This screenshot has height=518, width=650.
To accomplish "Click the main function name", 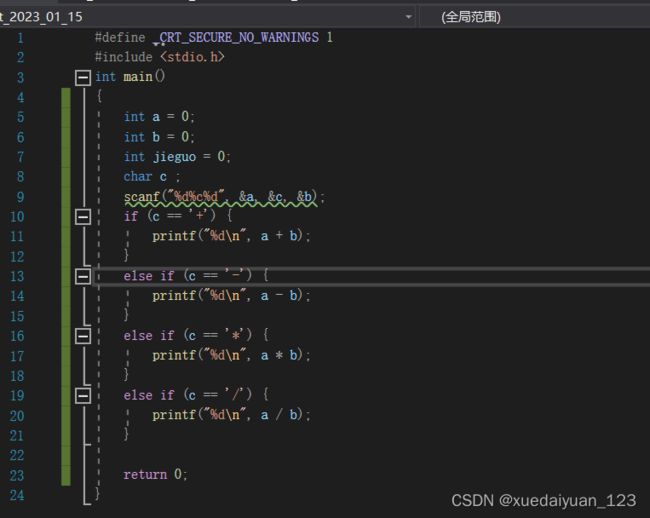I will (x=138, y=77).
